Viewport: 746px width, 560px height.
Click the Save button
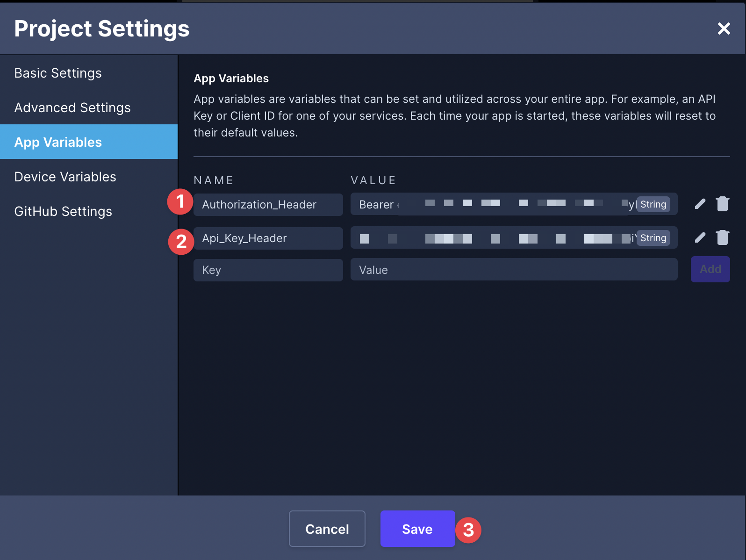417,529
